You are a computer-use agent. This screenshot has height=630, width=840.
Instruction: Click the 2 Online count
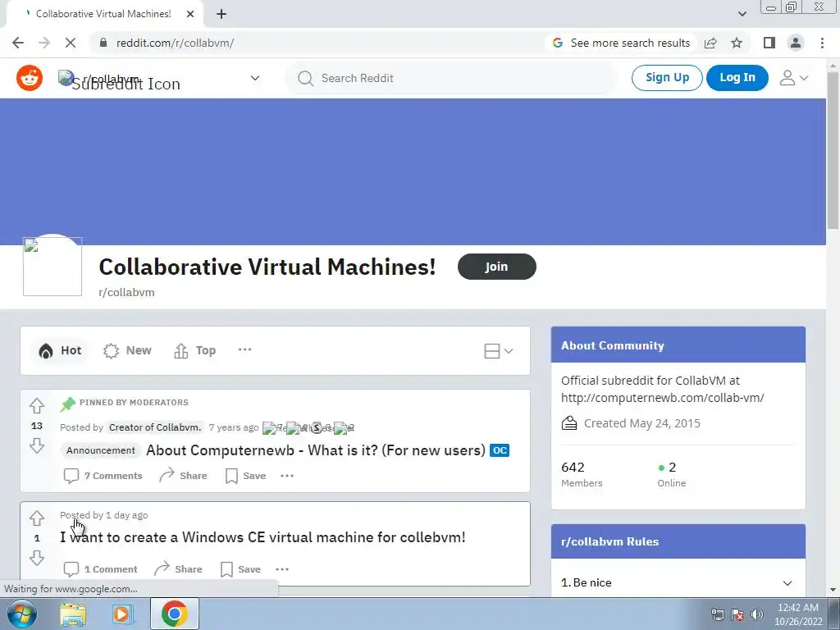click(x=671, y=474)
